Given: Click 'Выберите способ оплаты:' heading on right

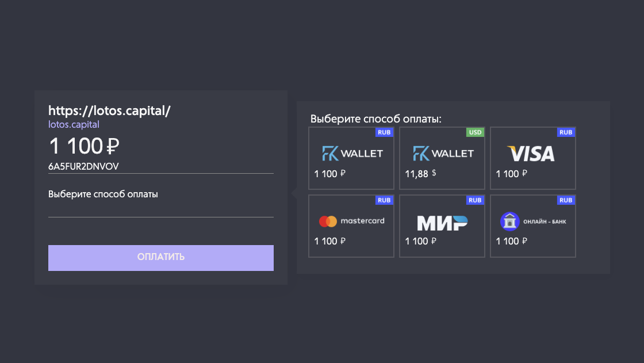Looking at the screenshot, I should tap(376, 119).
